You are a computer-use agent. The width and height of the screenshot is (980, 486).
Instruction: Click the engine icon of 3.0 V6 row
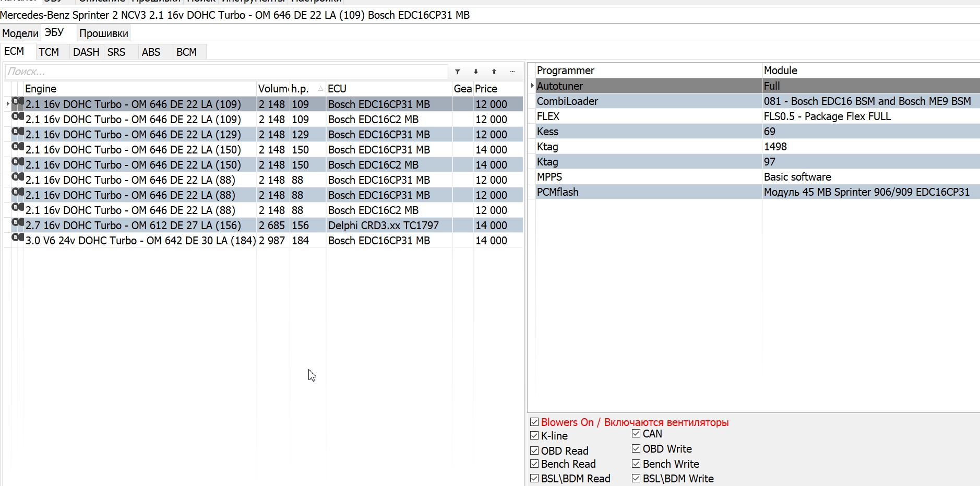18,238
